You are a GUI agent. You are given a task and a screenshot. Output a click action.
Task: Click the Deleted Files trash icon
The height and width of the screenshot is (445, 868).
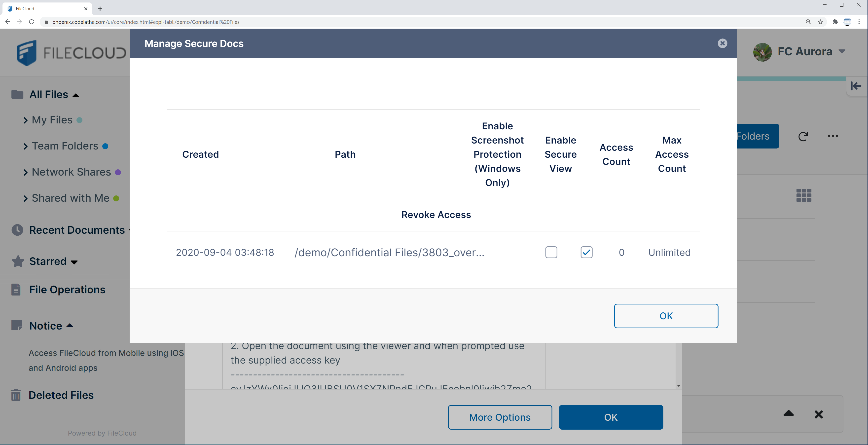16,395
